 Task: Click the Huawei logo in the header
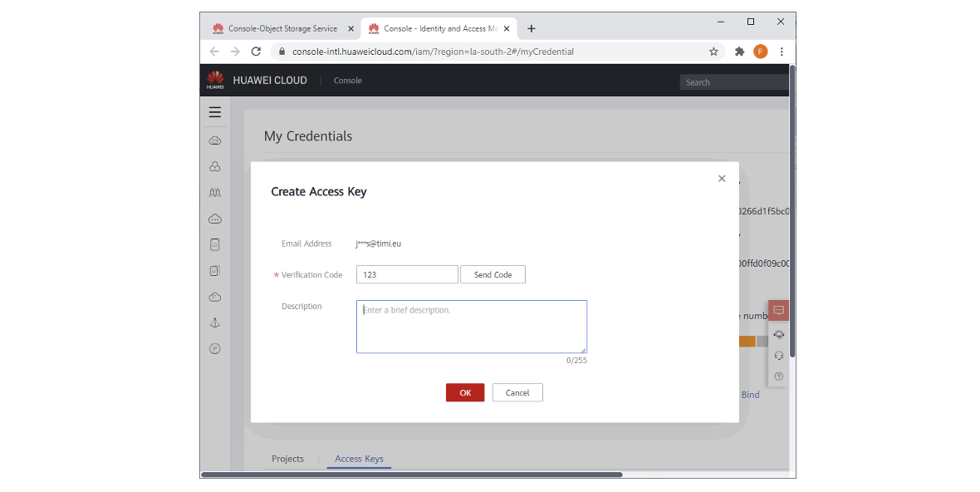tap(215, 81)
